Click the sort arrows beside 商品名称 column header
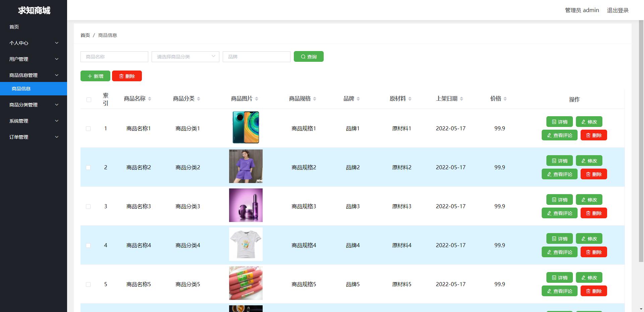This screenshot has width=644, height=312. click(150, 98)
